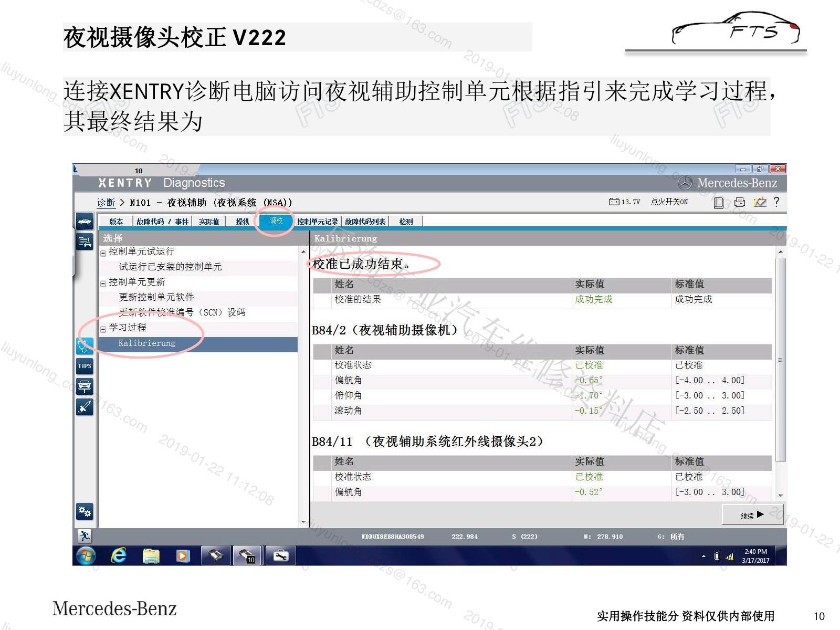The image size is (840, 630).
Task: Click the battery voltage 13.7V indicator
Action: click(x=624, y=202)
